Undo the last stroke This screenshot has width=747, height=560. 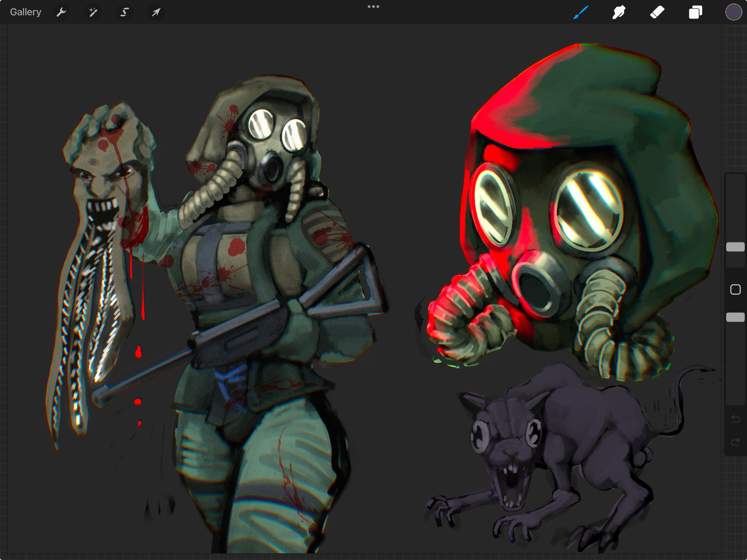[735, 419]
